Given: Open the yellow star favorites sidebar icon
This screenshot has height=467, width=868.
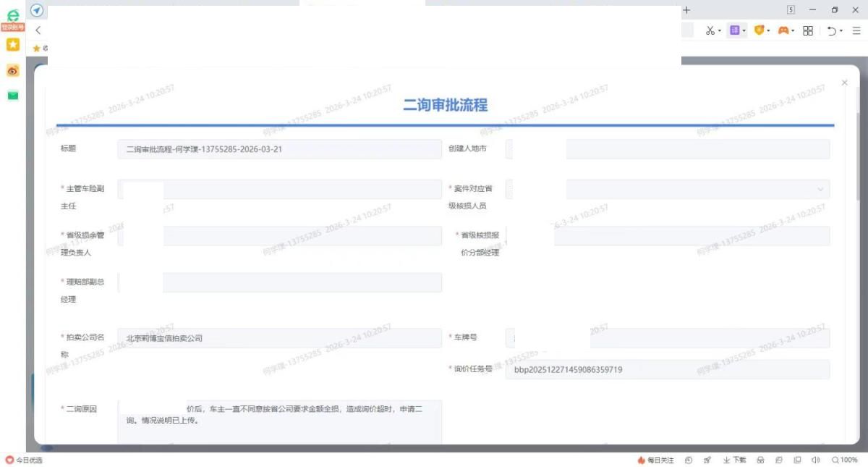Looking at the screenshot, I should pyautogui.click(x=12, y=45).
